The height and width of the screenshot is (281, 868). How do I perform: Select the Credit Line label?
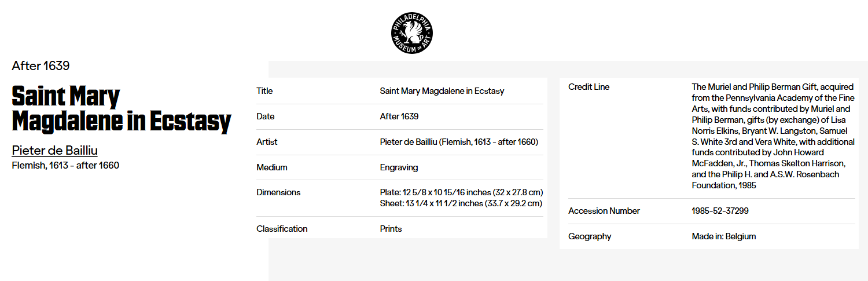(589, 87)
